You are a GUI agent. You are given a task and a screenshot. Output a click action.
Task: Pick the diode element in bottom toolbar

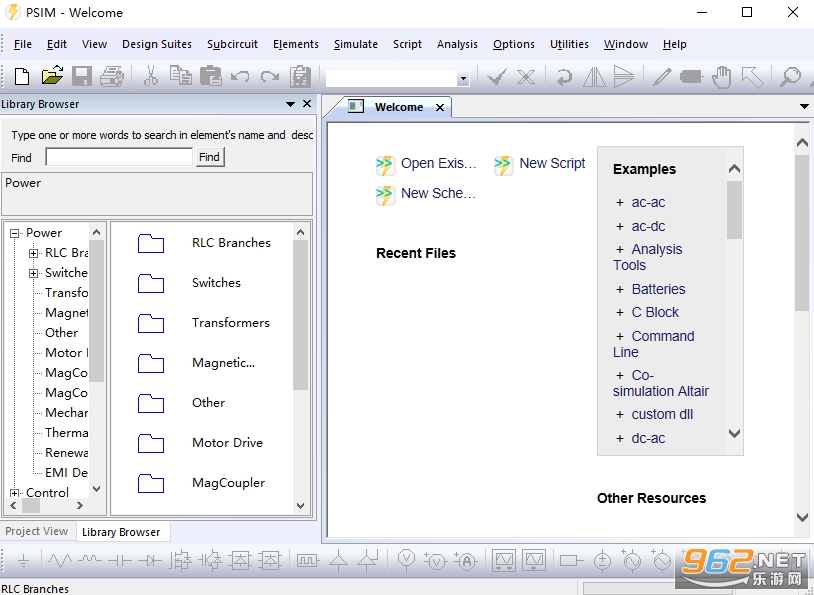tap(150, 561)
